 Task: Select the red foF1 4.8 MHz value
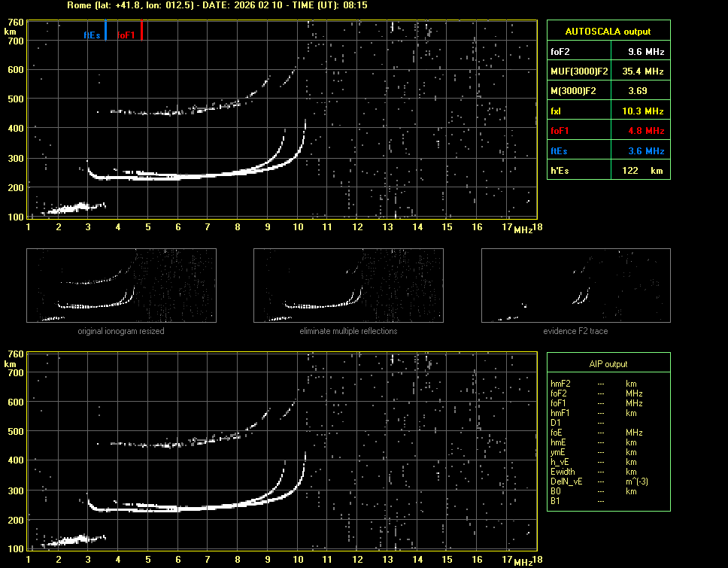[646, 131]
